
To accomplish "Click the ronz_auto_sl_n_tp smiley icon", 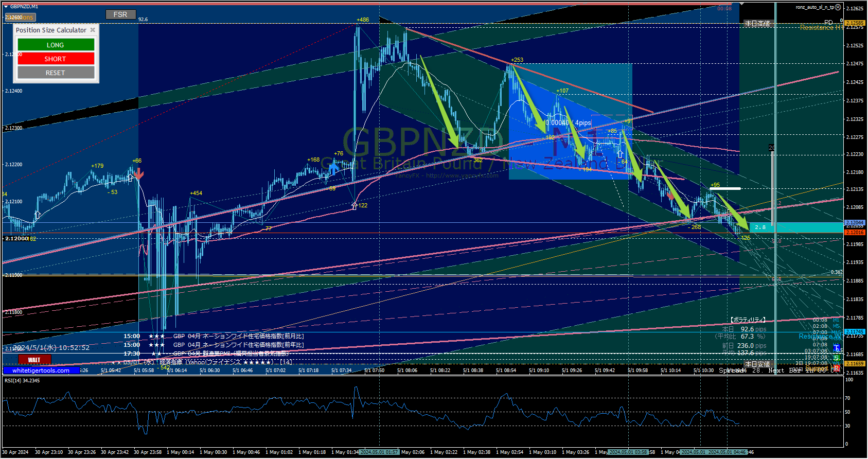I will (838, 7).
